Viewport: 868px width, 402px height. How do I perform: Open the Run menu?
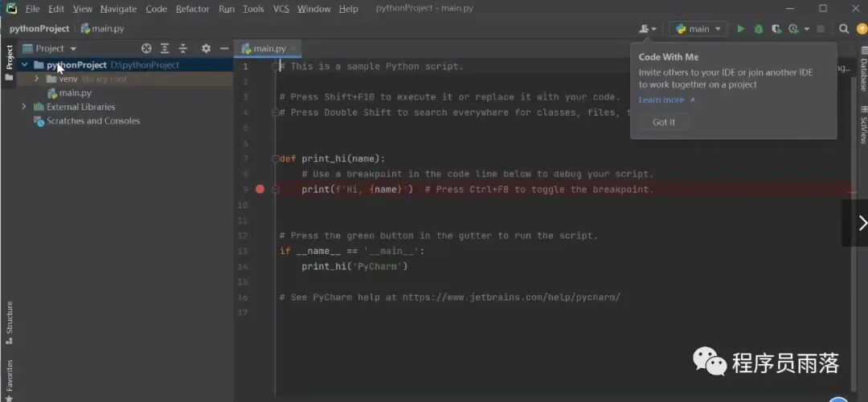(227, 9)
